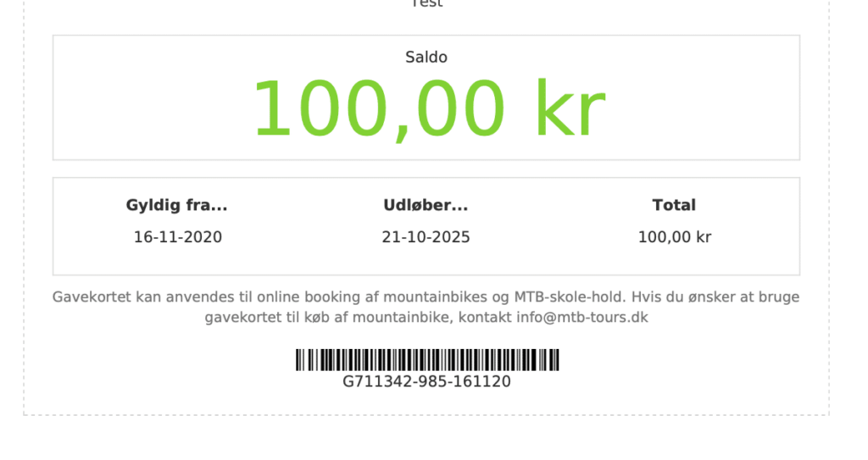
Task: Click the phrase Hvis du ønsker at bruge
Action: point(715,297)
